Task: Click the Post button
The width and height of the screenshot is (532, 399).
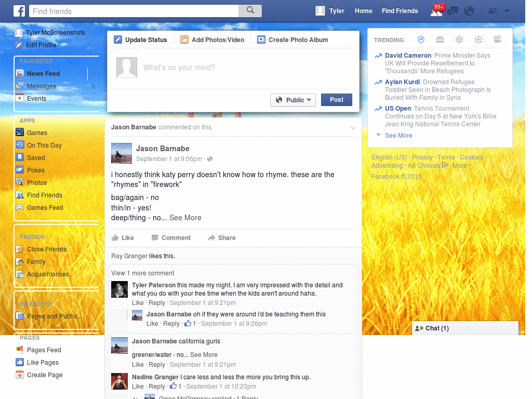Action: point(337,100)
